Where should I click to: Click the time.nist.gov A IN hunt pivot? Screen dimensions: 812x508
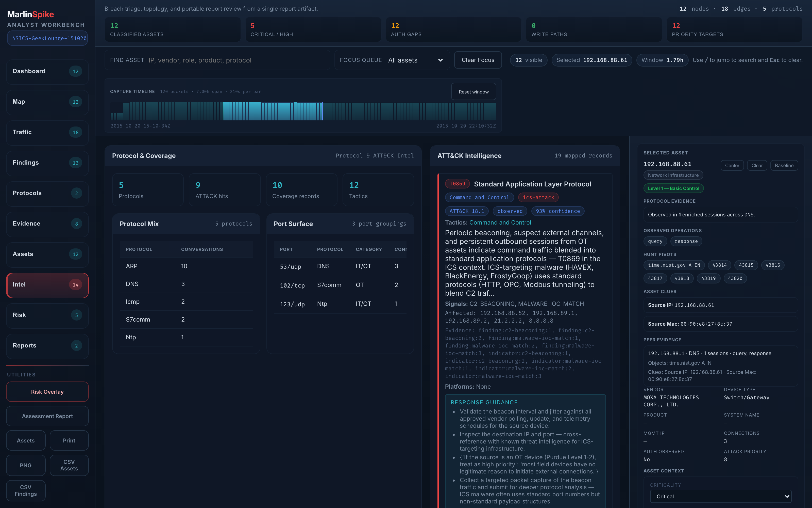tap(674, 265)
